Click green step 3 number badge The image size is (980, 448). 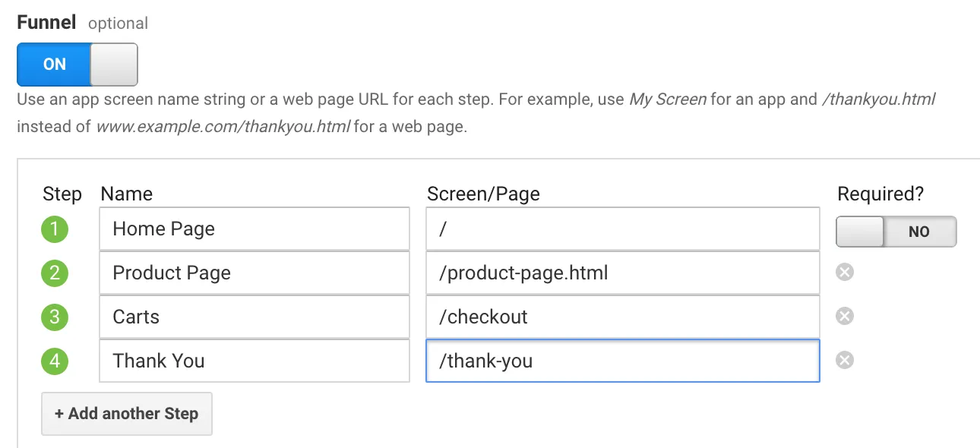point(55,317)
